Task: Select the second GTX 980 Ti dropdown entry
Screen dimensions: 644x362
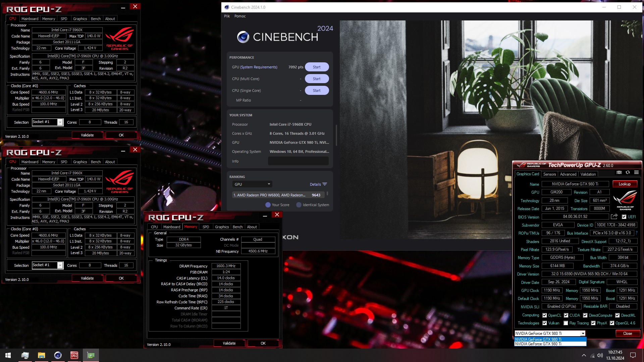Action: 550,344
